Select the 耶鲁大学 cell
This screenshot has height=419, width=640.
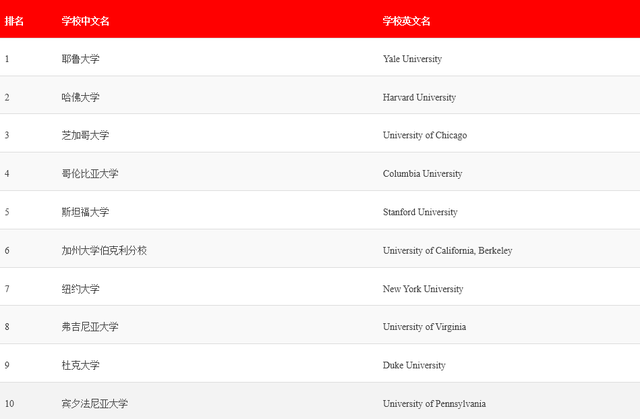[x=80, y=59]
